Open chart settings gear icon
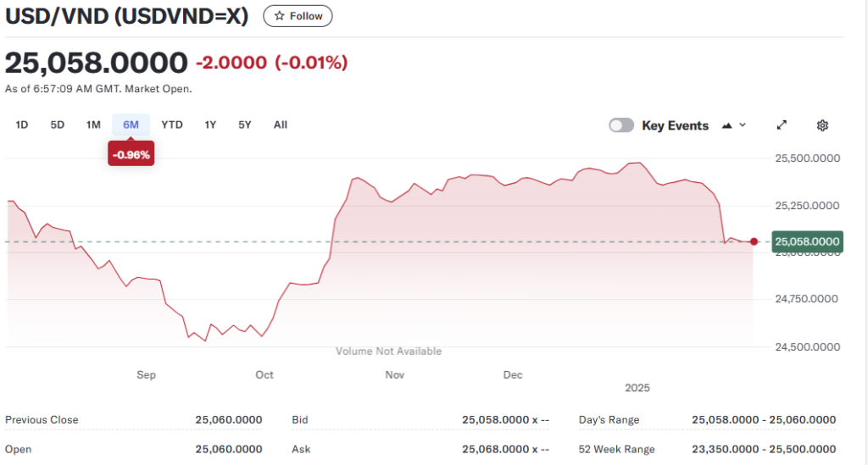This screenshot has height=465, width=868. pyautogui.click(x=822, y=125)
